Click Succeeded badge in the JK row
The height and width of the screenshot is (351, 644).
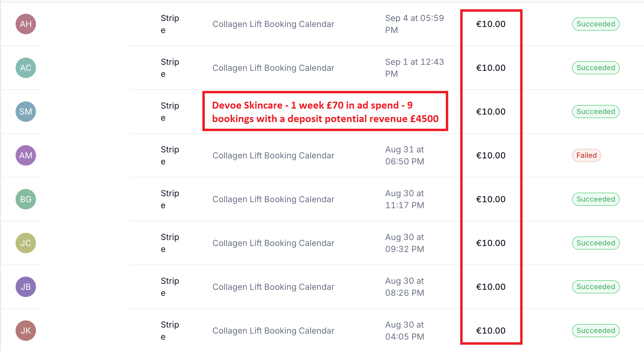[x=595, y=331]
